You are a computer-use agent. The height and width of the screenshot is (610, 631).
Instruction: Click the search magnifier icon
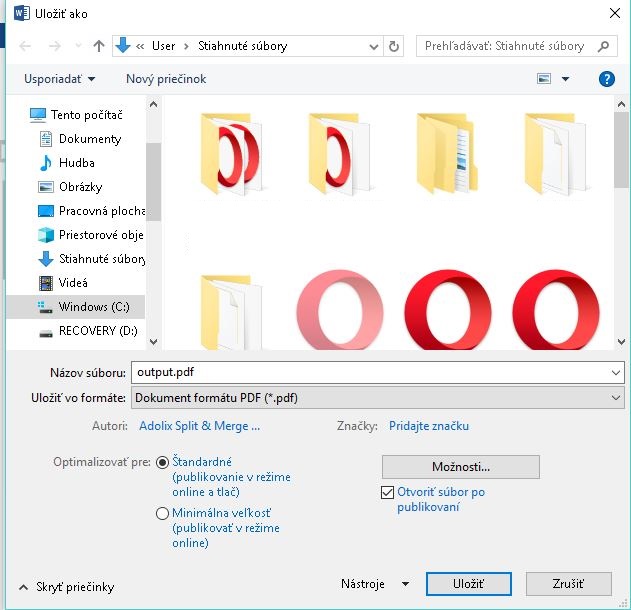tap(604, 46)
